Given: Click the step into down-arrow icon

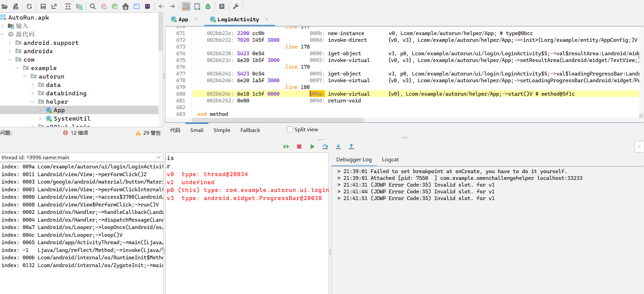Looking at the screenshot, I should [x=338, y=146].
